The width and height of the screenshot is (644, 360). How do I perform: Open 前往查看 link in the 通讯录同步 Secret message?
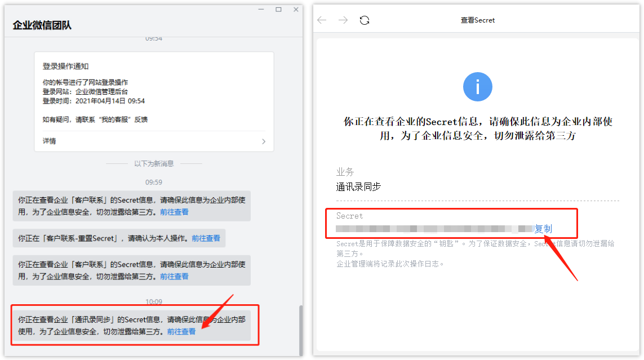tap(181, 331)
